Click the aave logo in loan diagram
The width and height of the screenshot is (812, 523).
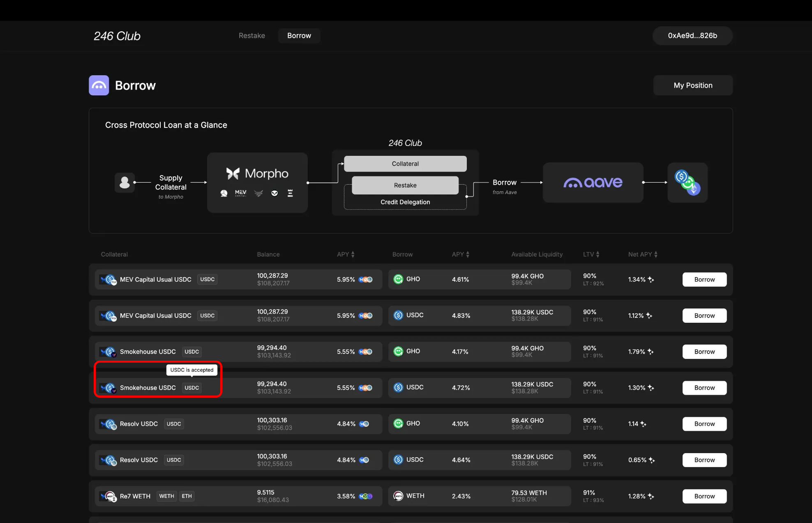click(593, 182)
